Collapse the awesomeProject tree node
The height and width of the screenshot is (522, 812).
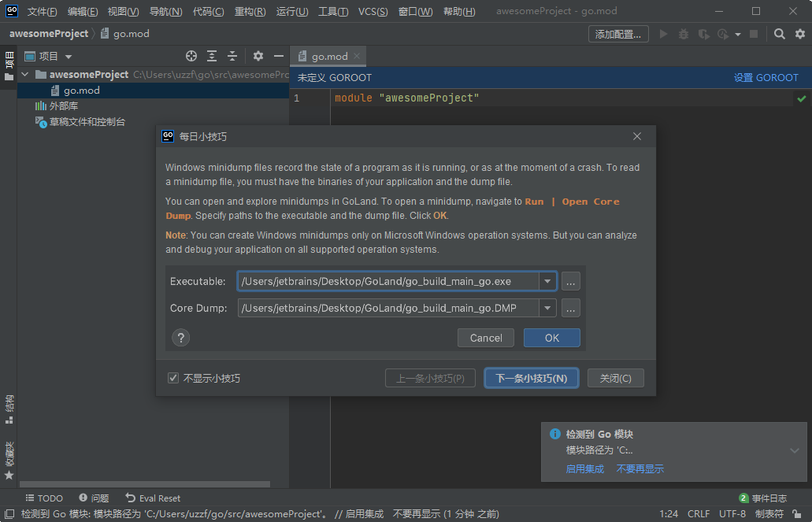point(25,75)
